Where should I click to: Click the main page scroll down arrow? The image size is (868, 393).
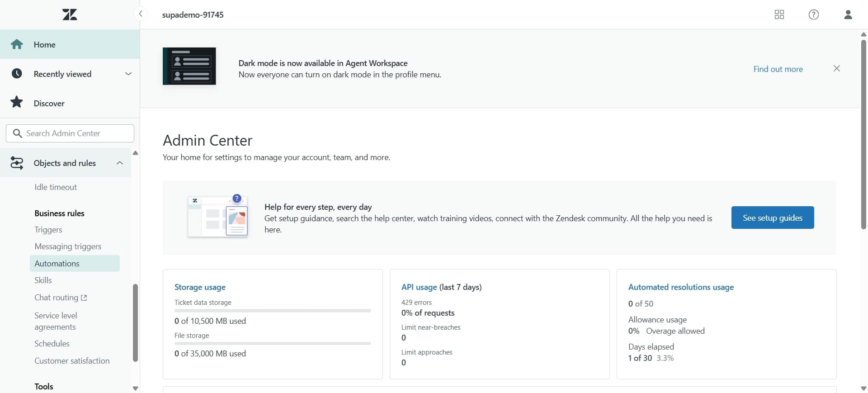(x=863, y=388)
